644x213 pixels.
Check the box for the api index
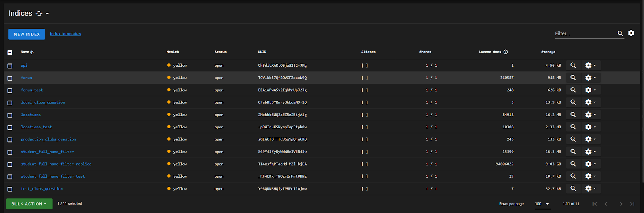10,66
